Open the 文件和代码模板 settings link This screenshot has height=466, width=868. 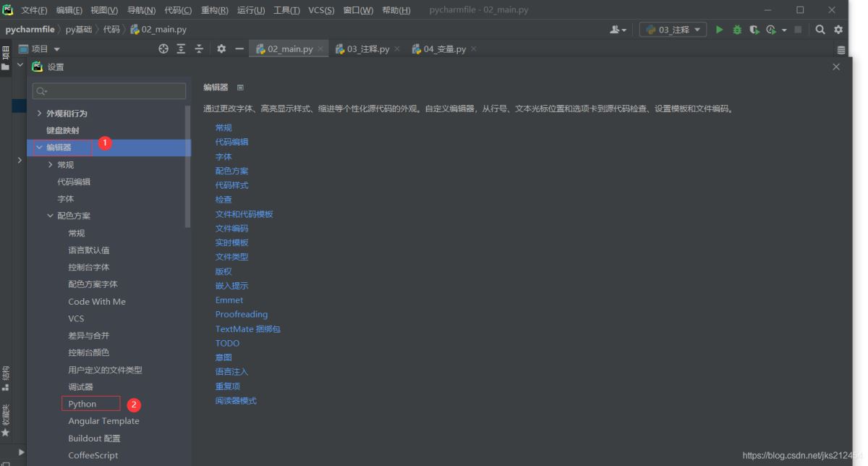[x=244, y=213]
